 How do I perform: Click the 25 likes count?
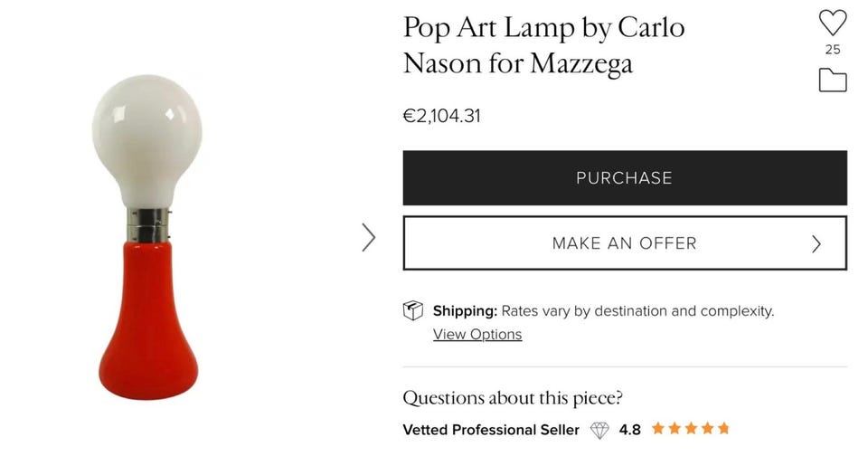tap(833, 50)
